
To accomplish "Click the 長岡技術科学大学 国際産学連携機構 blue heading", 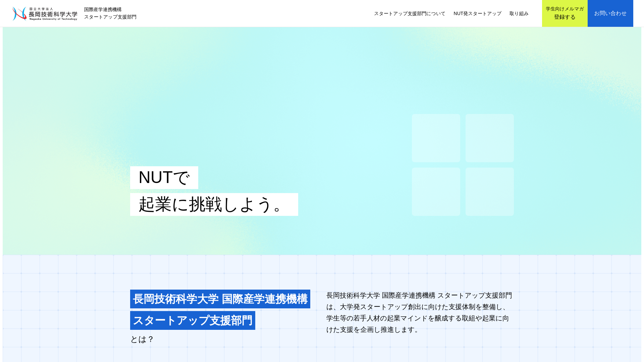I will click(220, 299).
